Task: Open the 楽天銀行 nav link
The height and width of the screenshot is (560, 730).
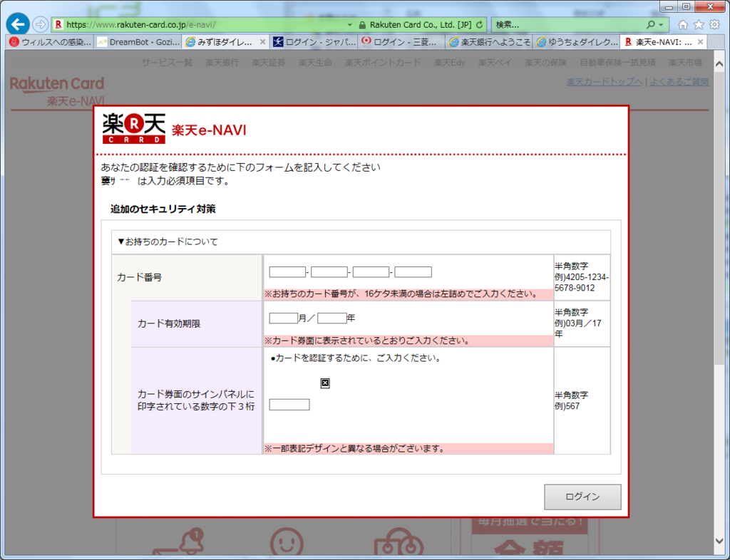Action: (222, 62)
